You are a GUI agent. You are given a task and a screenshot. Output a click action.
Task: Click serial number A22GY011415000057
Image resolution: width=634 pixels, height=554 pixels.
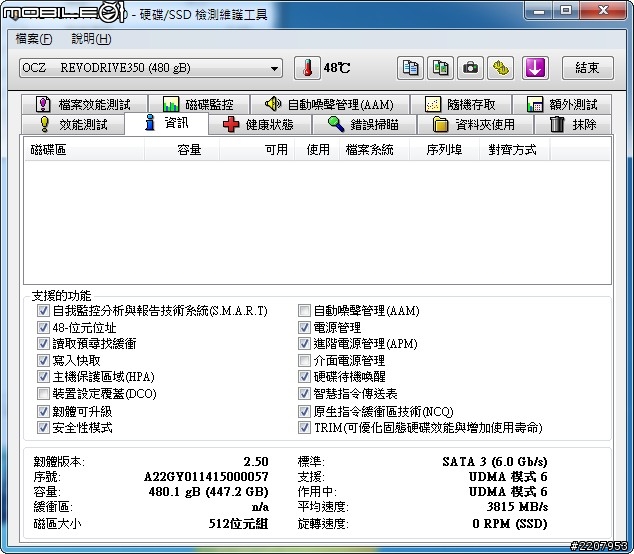(206, 477)
